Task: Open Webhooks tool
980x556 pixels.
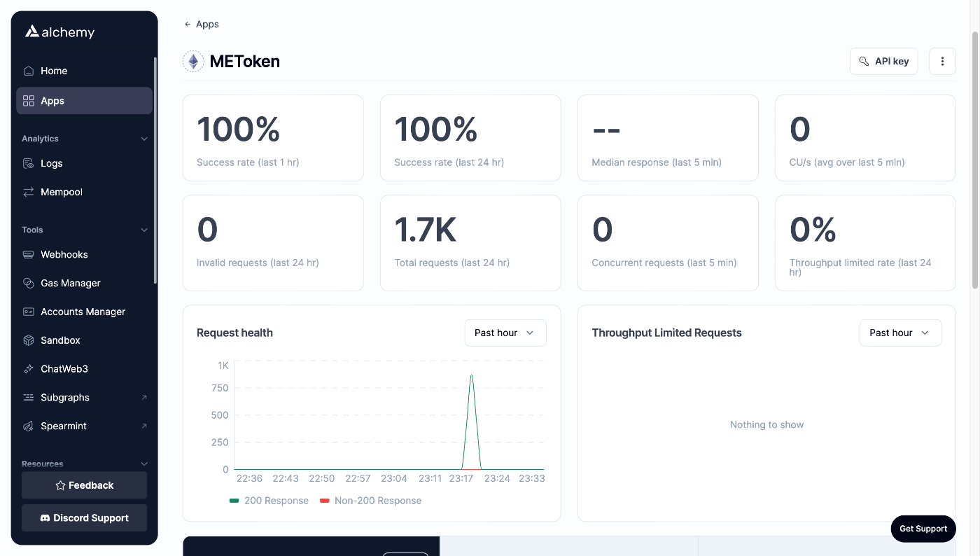Action: (84, 254)
